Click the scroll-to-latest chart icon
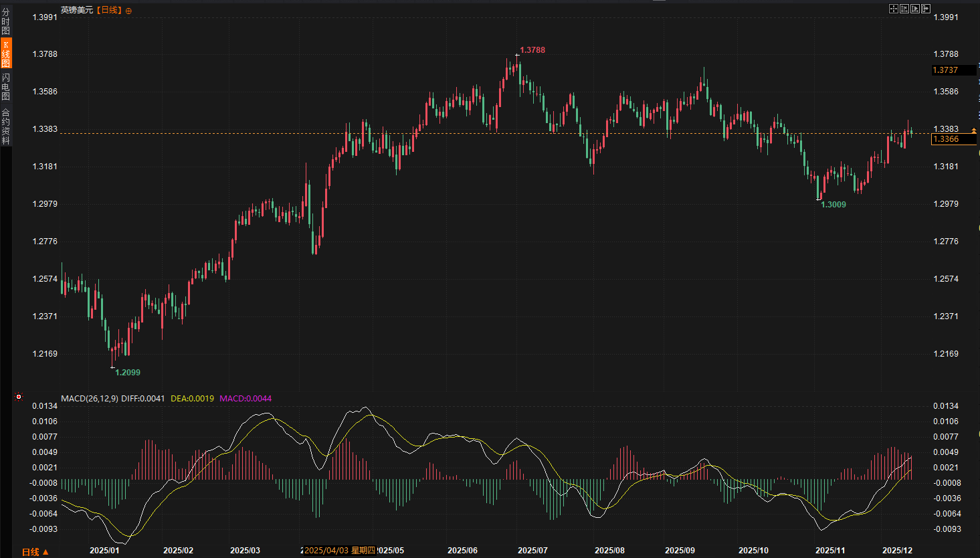Screen dimensions: 980x558 click(926, 9)
